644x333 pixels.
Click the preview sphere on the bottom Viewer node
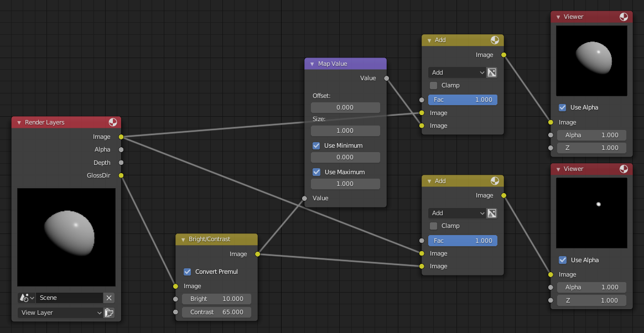coord(625,169)
